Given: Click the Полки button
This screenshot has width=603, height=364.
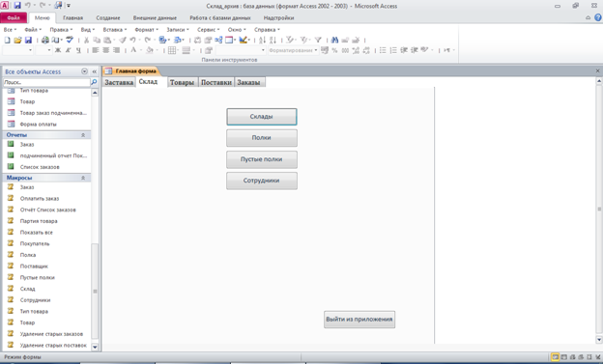Looking at the screenshot, I should pos(262,138).
